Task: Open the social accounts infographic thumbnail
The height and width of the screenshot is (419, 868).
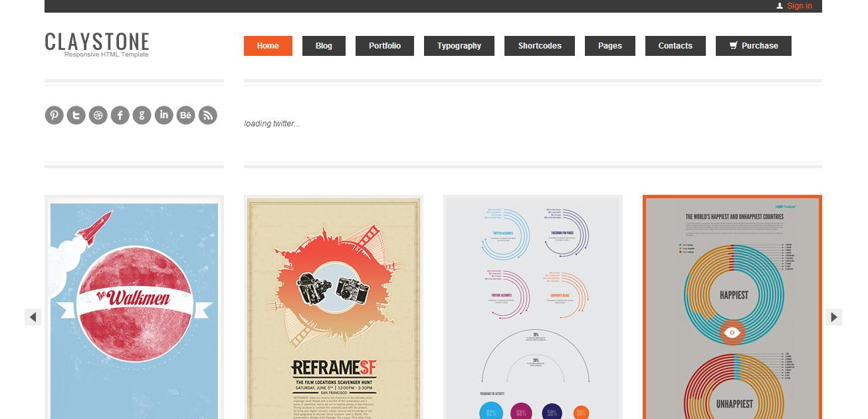Action: [533, 307]
